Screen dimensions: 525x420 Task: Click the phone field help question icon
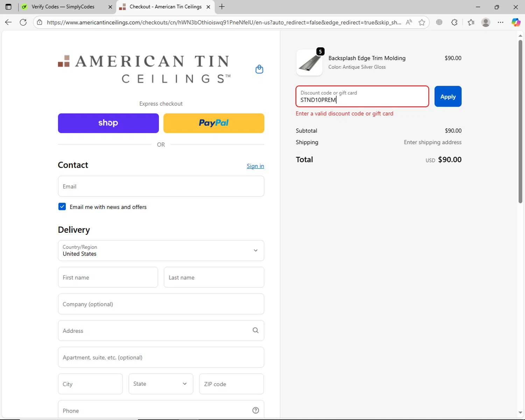tap(256, 410)
